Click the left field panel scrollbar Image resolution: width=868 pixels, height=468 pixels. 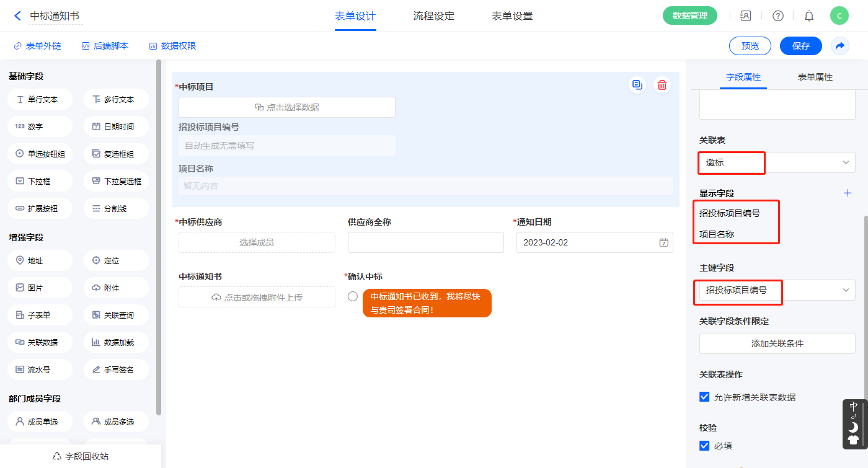159,236
